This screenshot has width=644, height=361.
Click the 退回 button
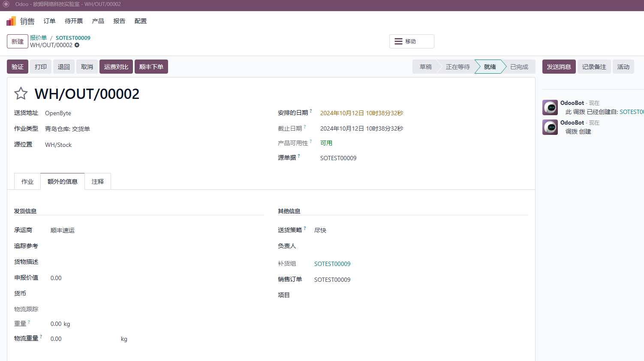tap(64, 67)
